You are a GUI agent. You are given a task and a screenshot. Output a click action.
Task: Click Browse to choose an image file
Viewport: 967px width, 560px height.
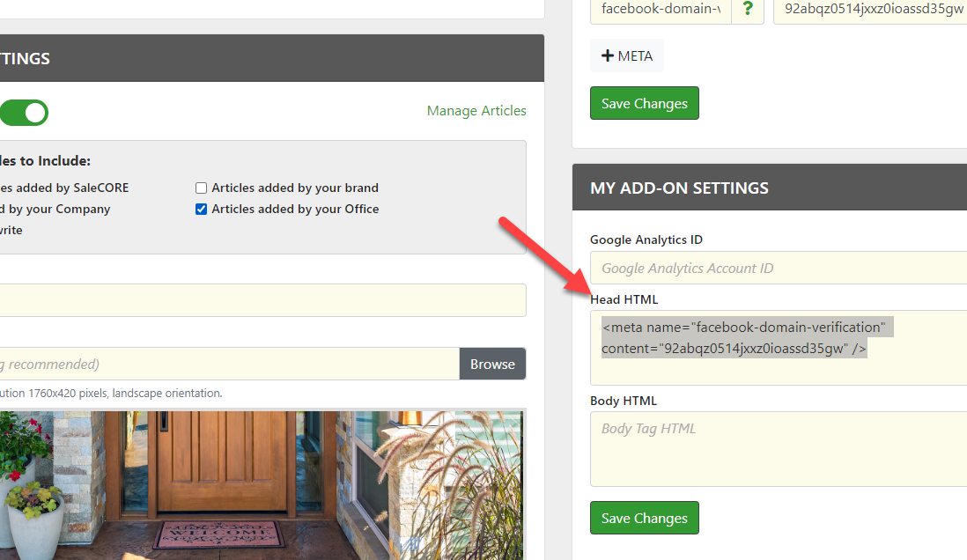pyautogui.click(x=492, y=364)
